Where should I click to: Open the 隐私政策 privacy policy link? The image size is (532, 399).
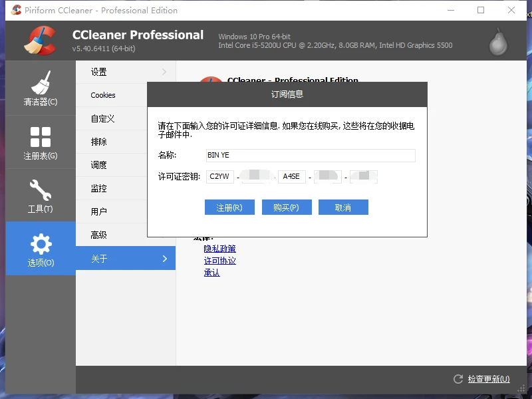point(220,249)
